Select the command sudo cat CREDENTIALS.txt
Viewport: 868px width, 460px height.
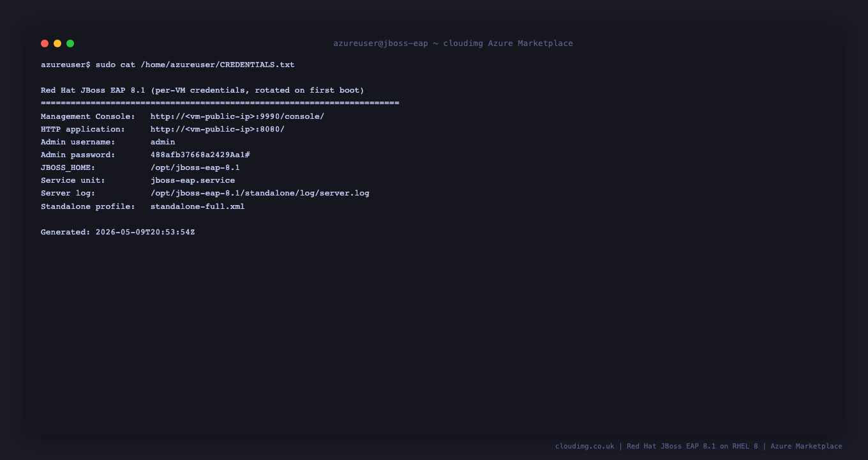195,65
